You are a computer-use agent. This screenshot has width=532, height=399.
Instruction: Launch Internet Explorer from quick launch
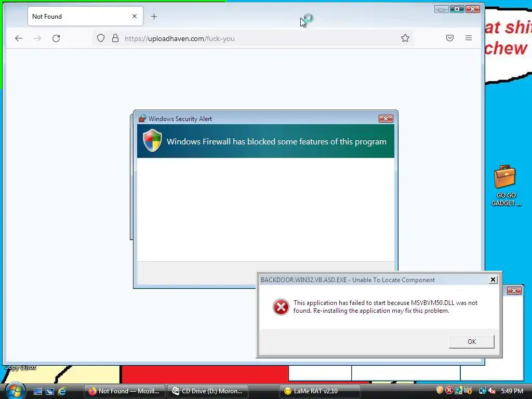click(x=62, y=391)
